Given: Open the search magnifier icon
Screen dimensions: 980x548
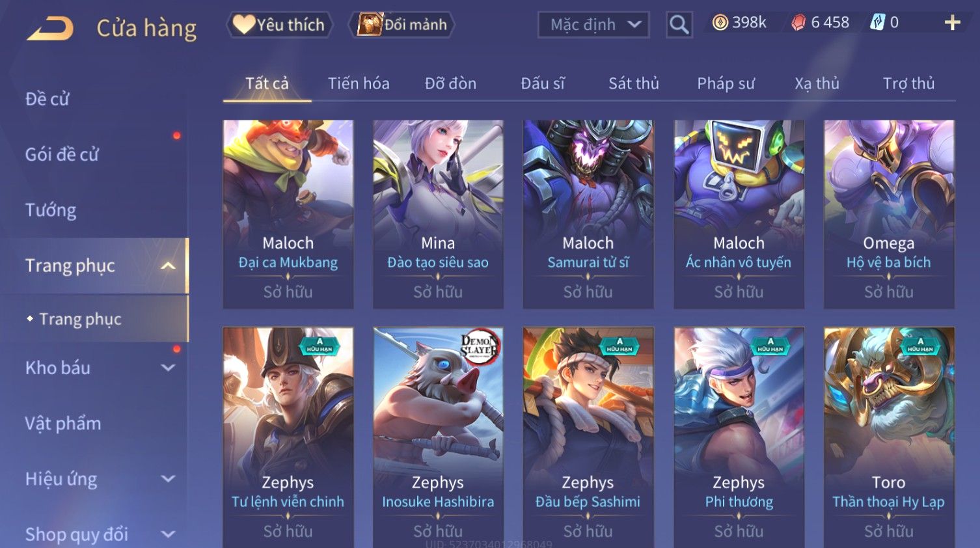Looking at the screenshot, I should pyautogui.click(x=679, y=25).
